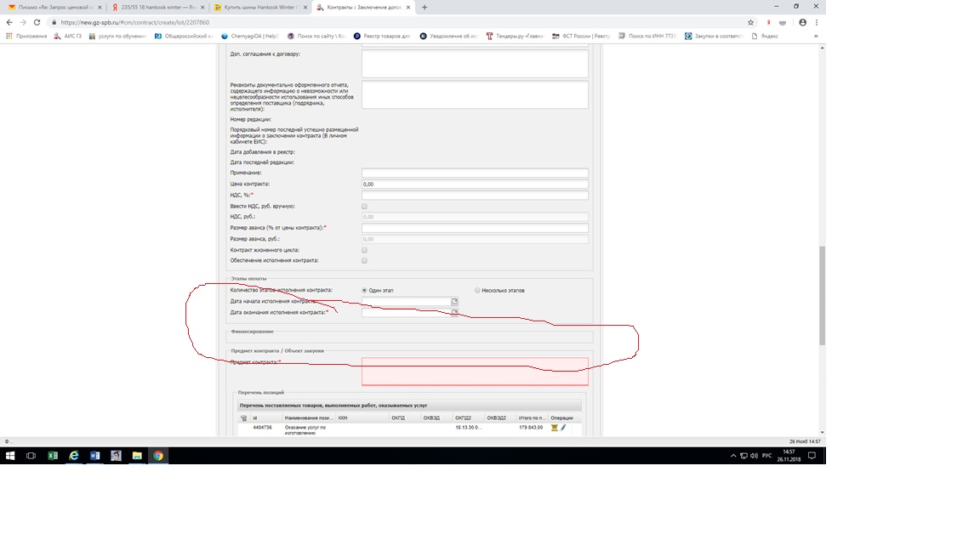Close the Купить шины Hankook tab
This screenshot has height=551, width=980.
tap(305, 8)
